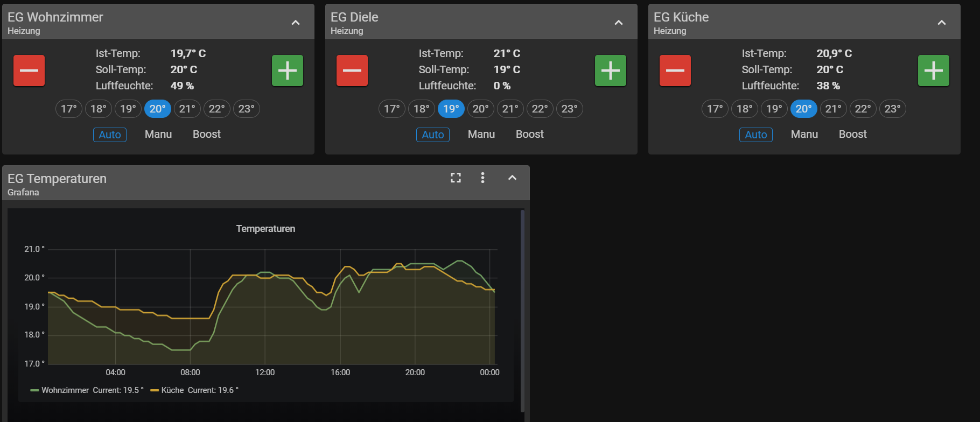The width and height of the screenshot is (980, 422).
Task: Click the 0 % Luftfeuchte value in Diele
Action: pos(502,86)
